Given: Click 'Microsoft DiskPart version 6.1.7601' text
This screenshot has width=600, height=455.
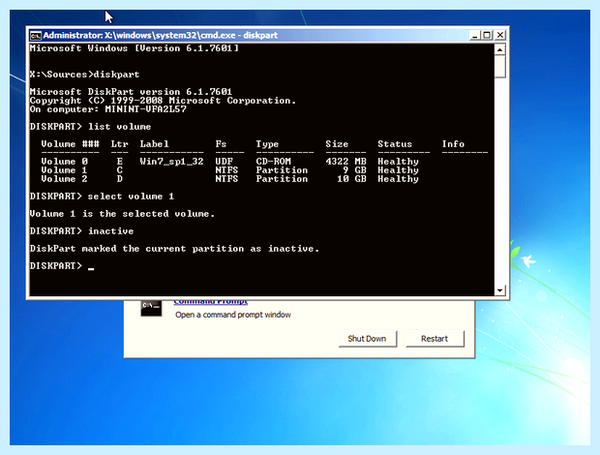Looking at the screenshot, I should pos(131,92).
